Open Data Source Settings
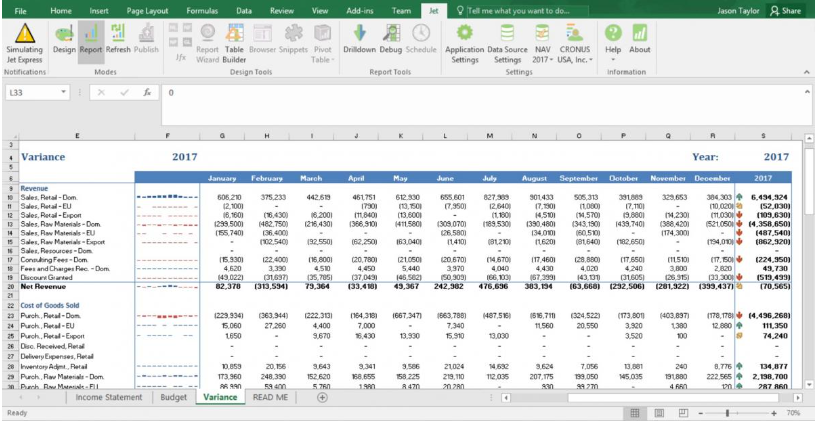The height and width of the screenshot is (421, 816). coord(507,44)
